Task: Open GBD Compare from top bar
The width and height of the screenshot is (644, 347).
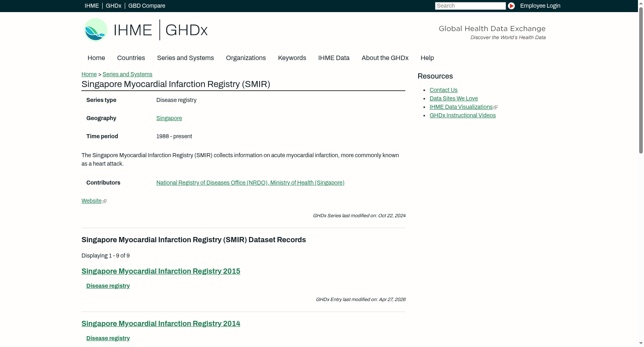Action: pyautogui.click(x=147, y=6)
